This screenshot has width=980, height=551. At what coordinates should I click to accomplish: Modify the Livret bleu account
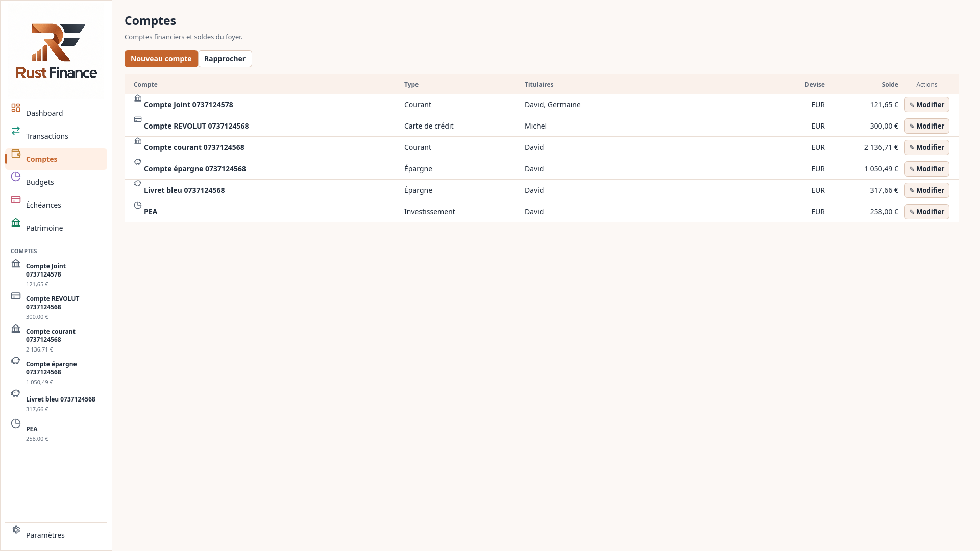[926, 190]
